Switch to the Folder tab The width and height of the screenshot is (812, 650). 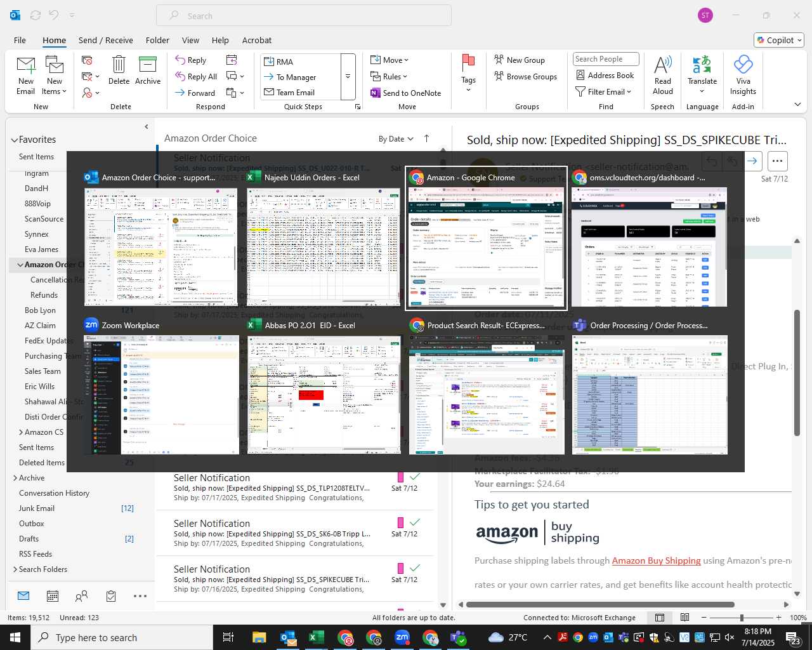157,40
